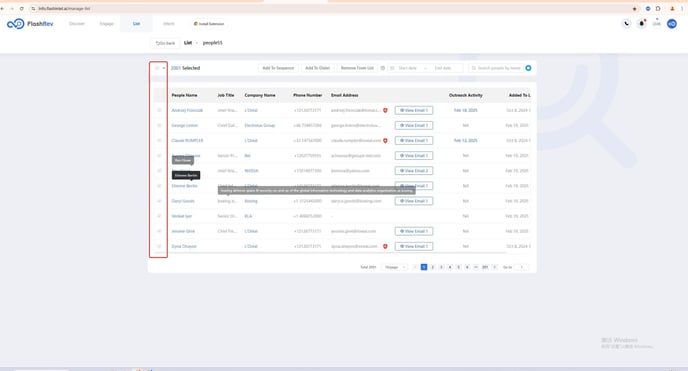Click the People Name column header
The height and width of the screenshot is (371, 688).
click(x=184, y=95)
